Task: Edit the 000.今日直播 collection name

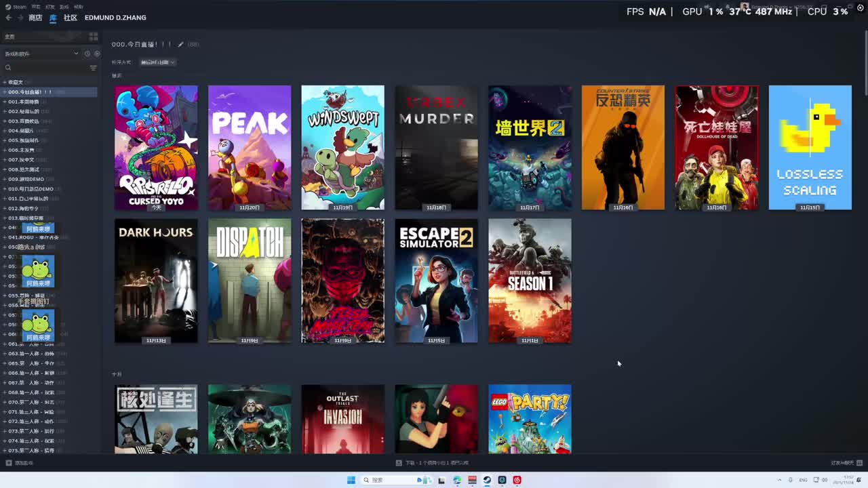Action: point(180,45)
